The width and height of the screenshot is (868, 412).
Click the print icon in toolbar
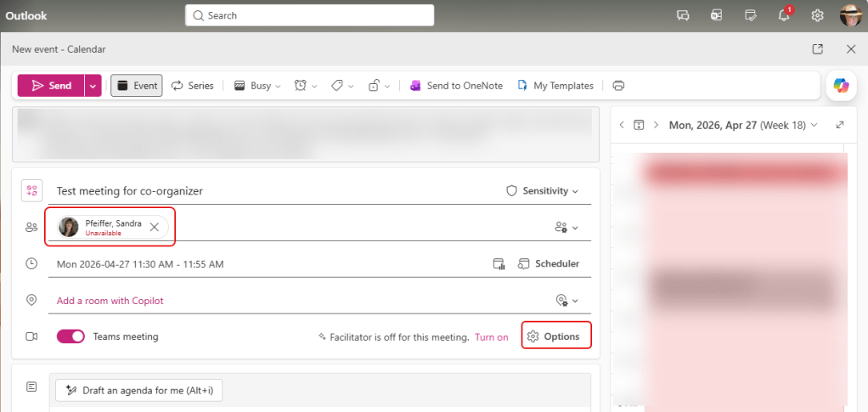click(618, 86)
